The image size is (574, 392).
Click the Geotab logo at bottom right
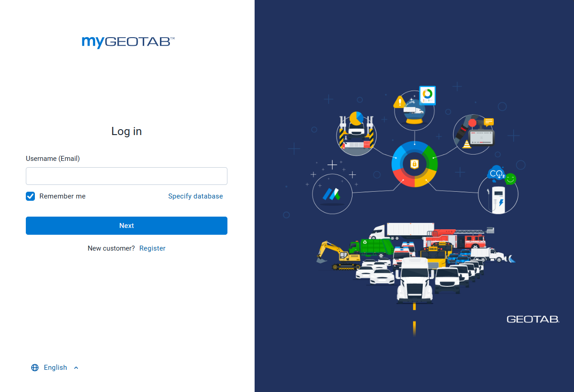[x=533, y=319]
